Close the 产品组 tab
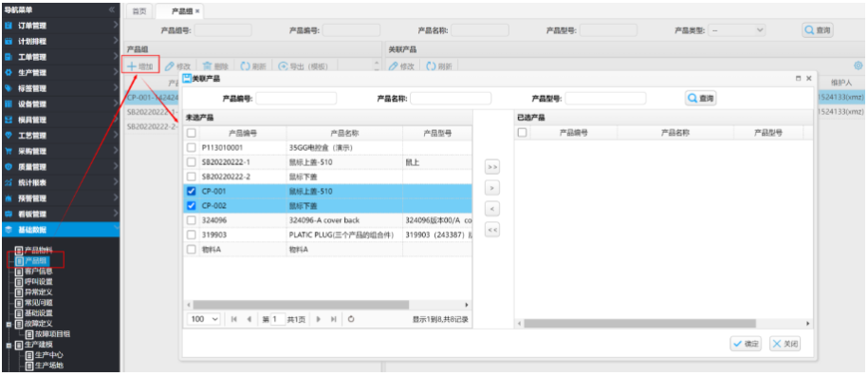The image size is (868, 375). click(x=197, y=11)
